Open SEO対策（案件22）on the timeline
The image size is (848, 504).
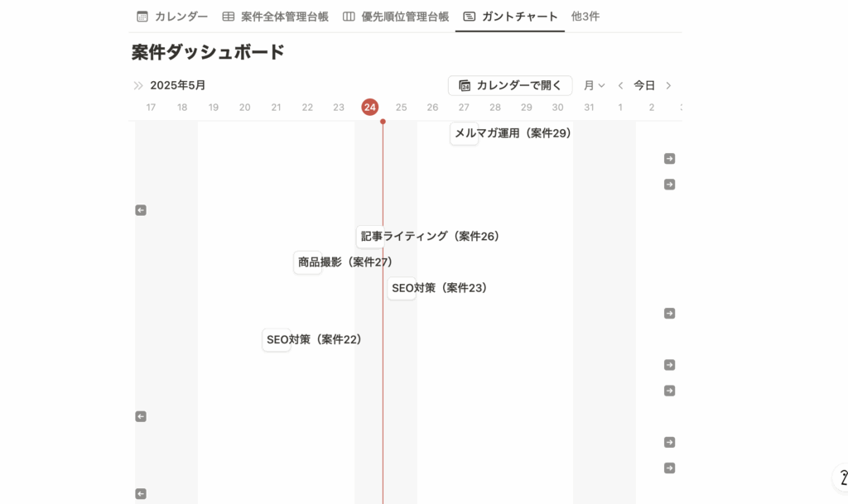pyautogui.click(x=314, y=339)
